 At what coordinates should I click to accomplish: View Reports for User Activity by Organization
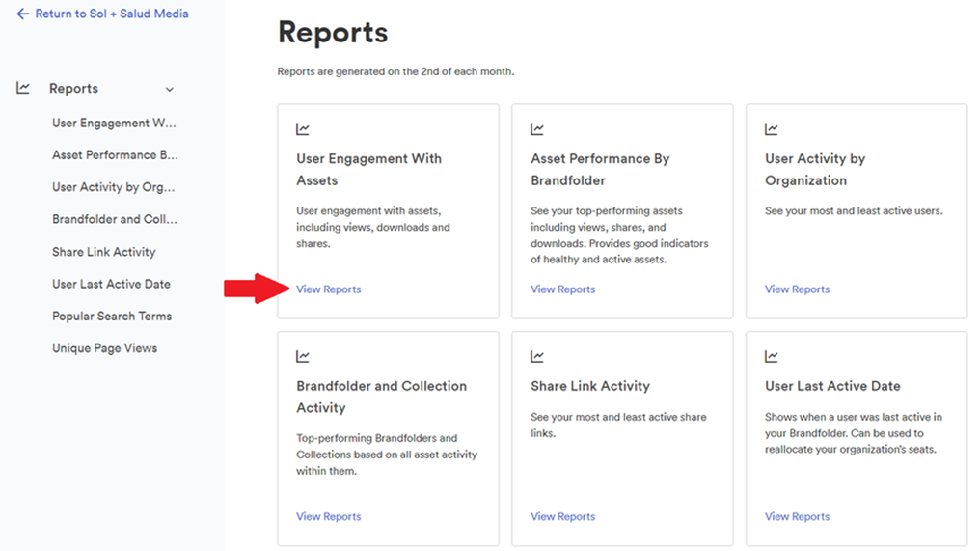[798, 289]
